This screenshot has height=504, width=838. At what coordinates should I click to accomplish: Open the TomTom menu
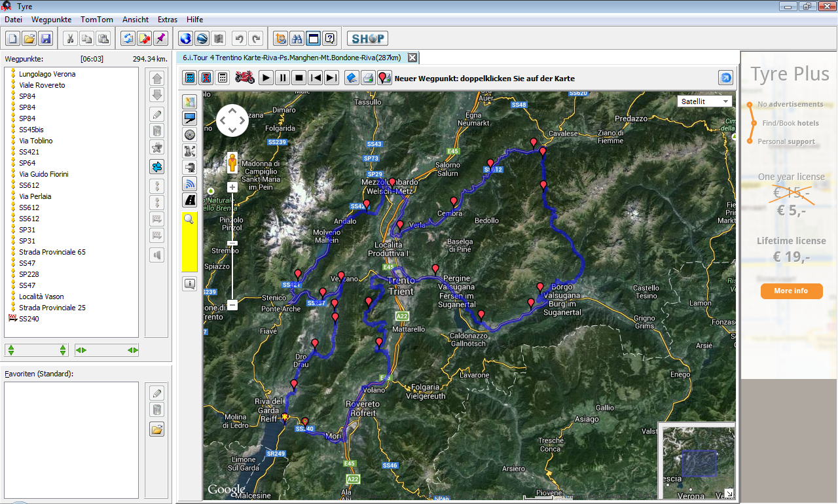coord(97,20)
